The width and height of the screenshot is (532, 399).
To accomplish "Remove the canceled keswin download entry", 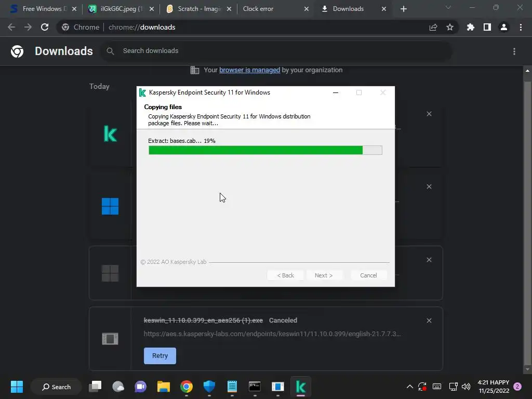I will 429,321.
